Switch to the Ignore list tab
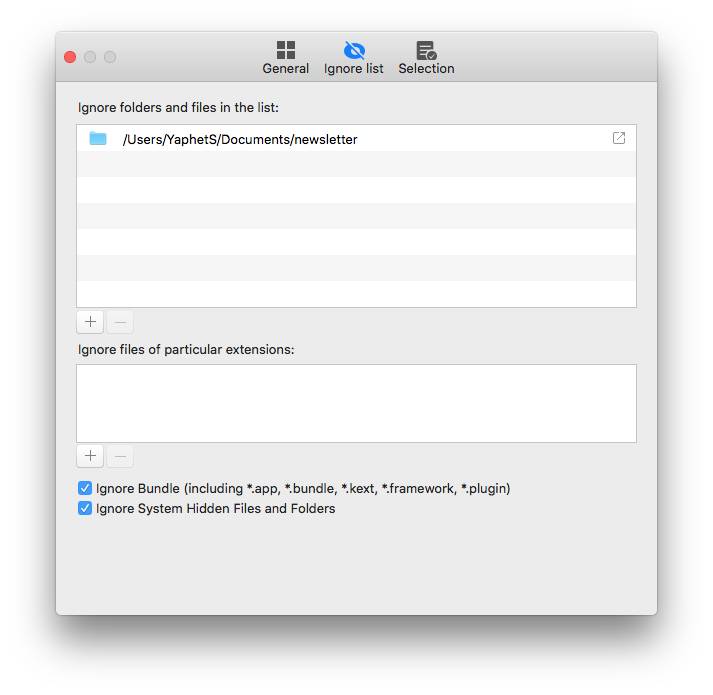The image size is (713, 695). click(354, 58)
